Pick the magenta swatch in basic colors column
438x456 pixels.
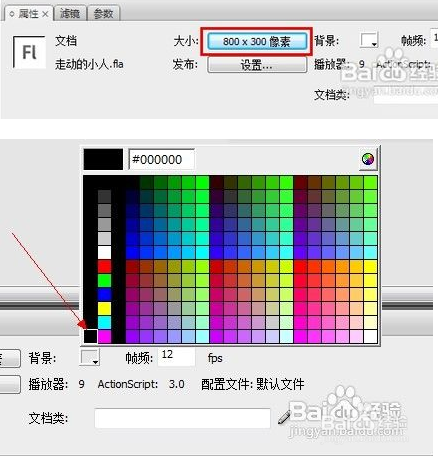point(104,336)
